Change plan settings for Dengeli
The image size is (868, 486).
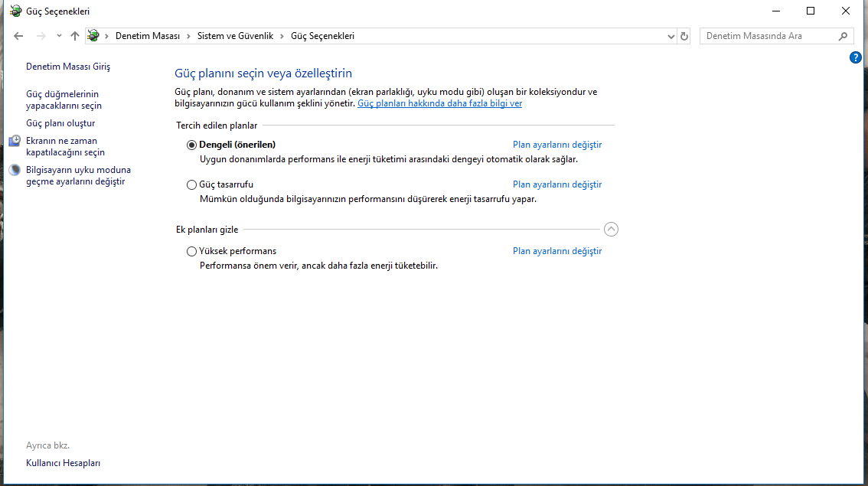tap(557, 145)
